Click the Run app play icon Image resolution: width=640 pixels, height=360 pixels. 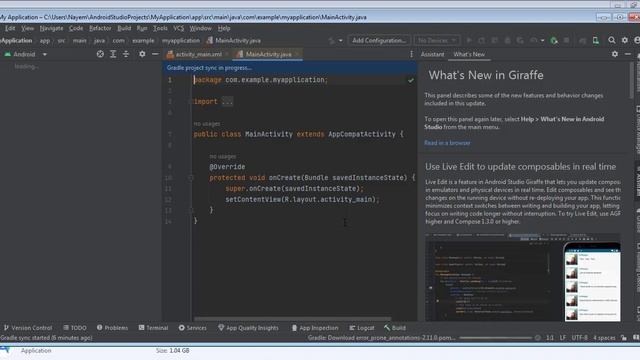pos(469,40)
